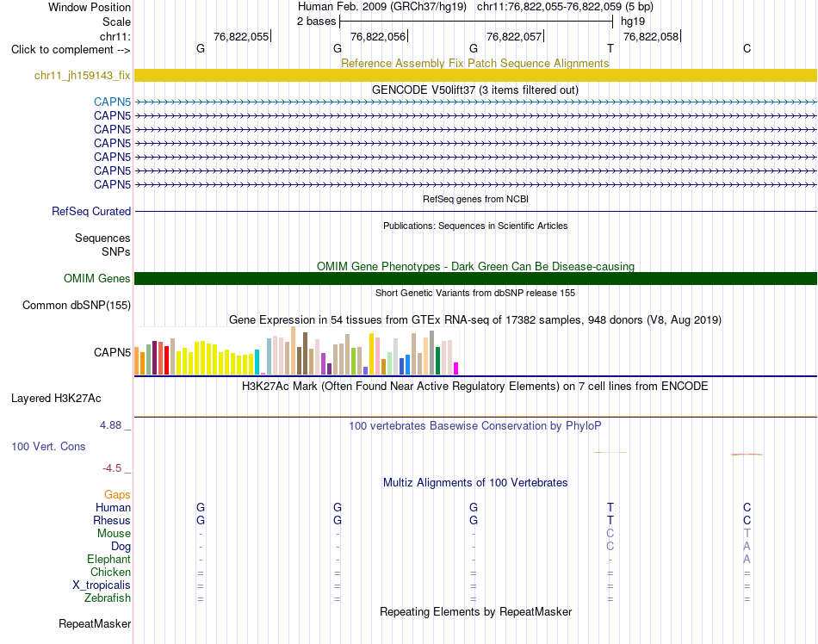Complement the C base in reference sequence row
The height and width of the screenshot is (644, 818).
747,48
